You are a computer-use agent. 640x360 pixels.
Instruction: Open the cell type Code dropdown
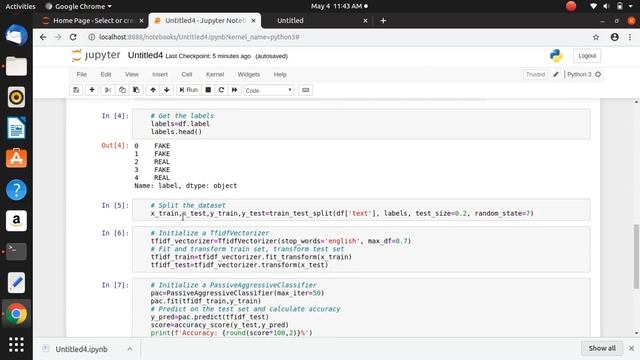[269, 90]
